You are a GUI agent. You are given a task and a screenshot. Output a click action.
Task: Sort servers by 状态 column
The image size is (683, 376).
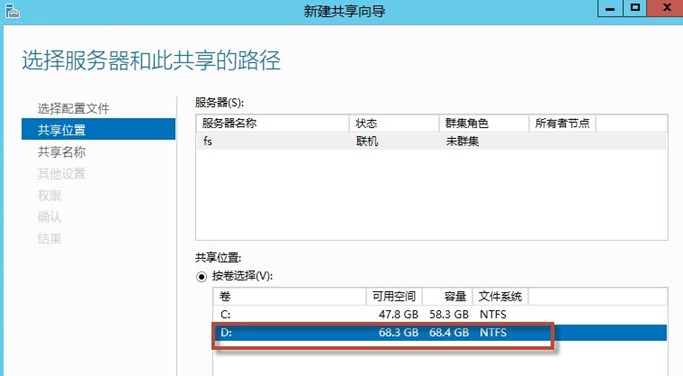click(394, 123)
